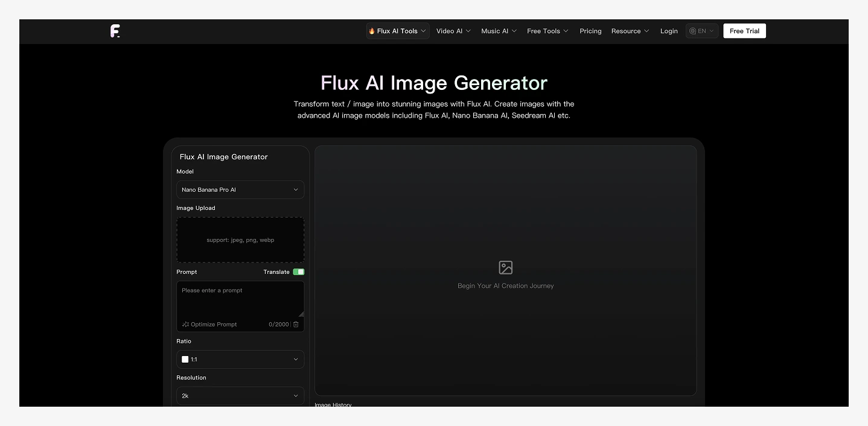868x426 pixels.
Task: Expand the Free Tools menu
Action: pos(547,31)
